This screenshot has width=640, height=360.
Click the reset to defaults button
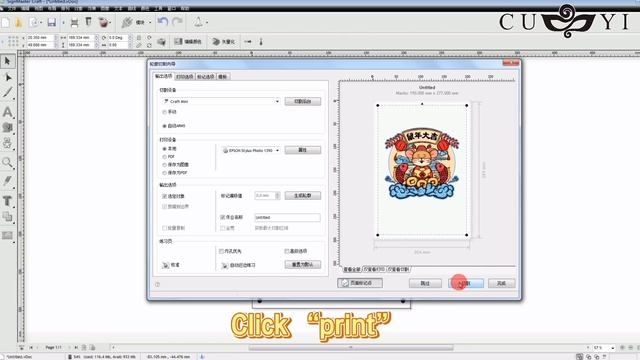click(x=302, y=264)
